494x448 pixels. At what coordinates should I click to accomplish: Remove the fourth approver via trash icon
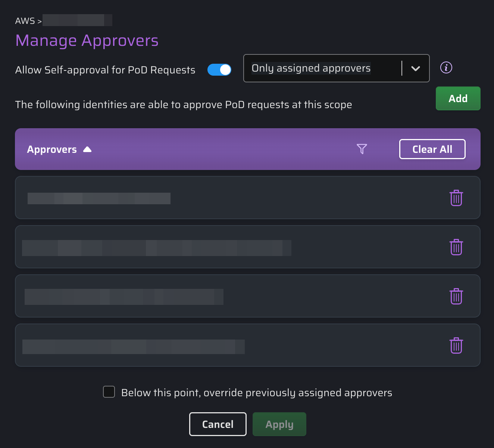456,346
